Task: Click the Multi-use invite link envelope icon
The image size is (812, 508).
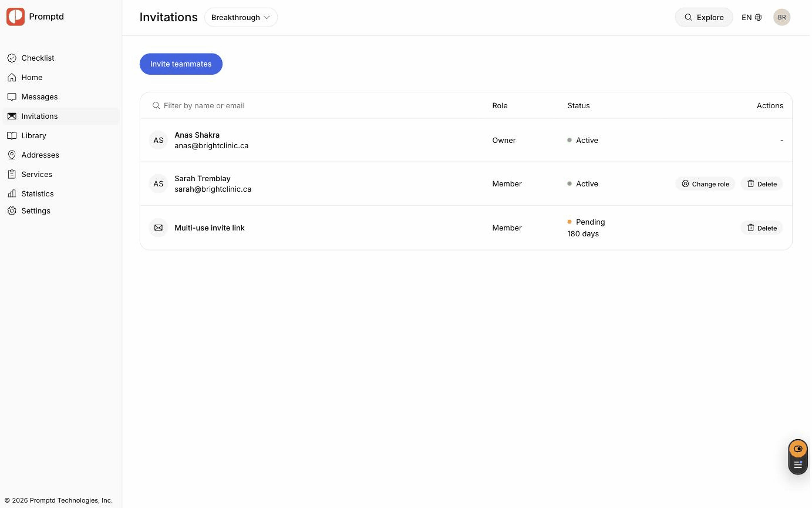Action: click(x=158, y=228)
